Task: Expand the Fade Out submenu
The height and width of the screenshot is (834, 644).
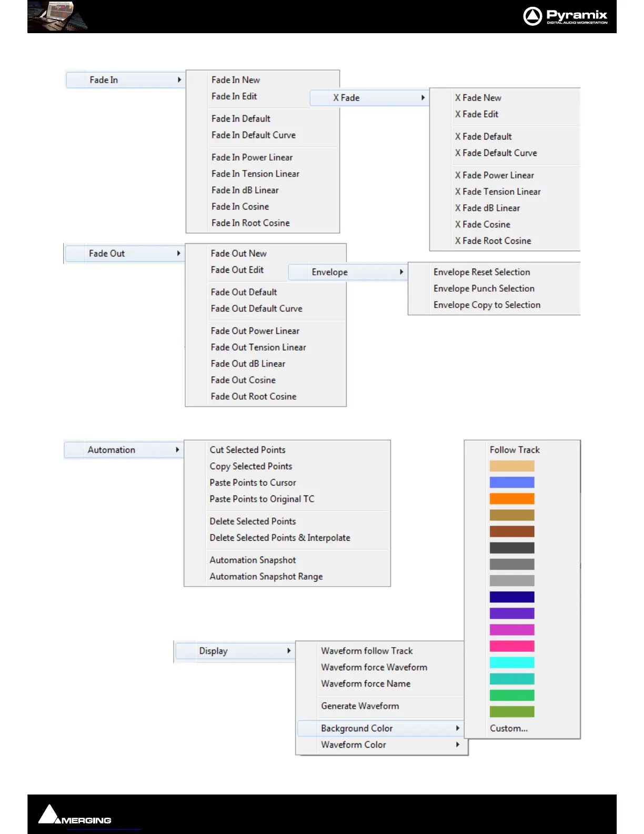Action: [124, 254]
